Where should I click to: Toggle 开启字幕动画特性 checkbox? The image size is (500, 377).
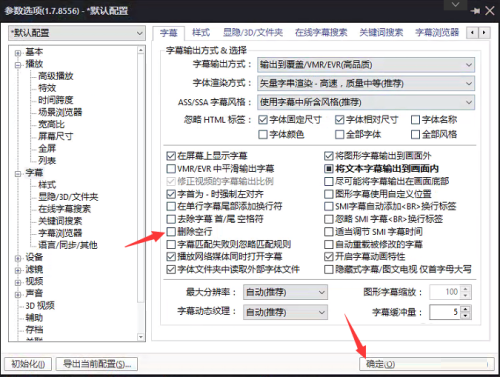[329, 257]
